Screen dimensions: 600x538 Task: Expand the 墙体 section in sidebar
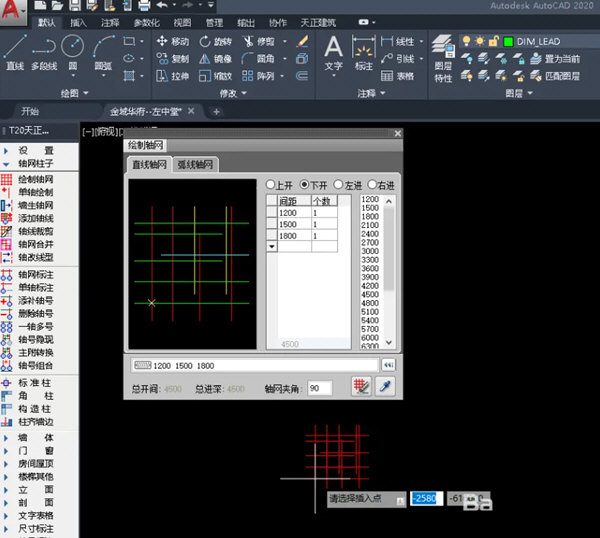coord(36,437)
